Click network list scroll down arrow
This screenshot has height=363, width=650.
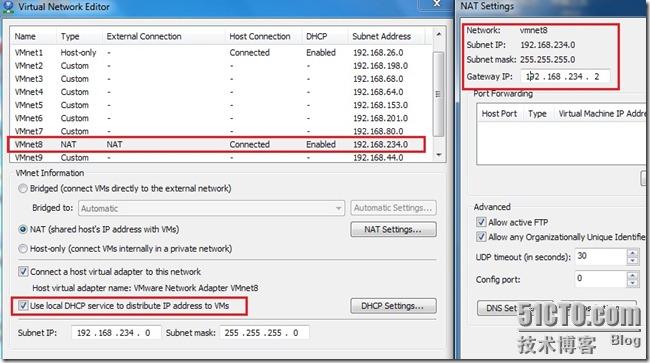439,155
